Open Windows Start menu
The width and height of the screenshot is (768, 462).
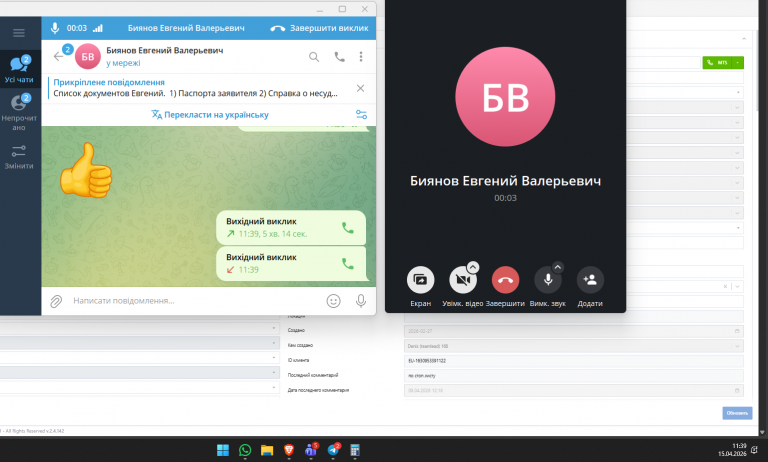point(223,450)
